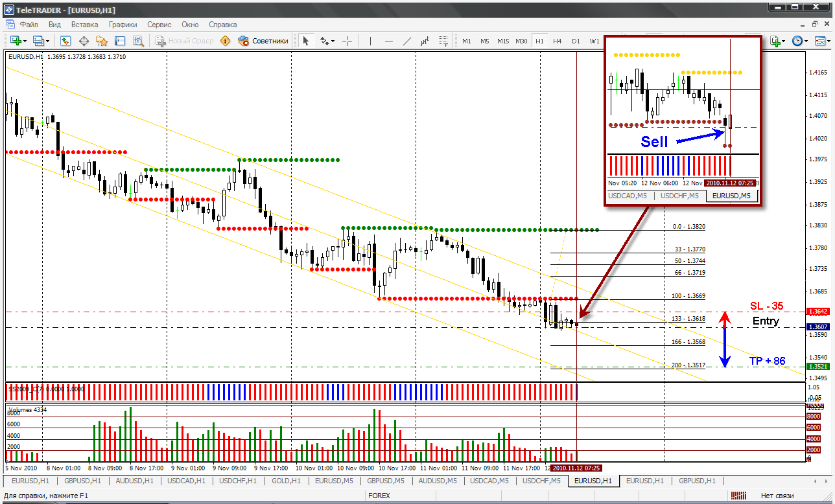Open the Strategy Tester magnifier icon
The image size is (835, 504).
[138, 41]
